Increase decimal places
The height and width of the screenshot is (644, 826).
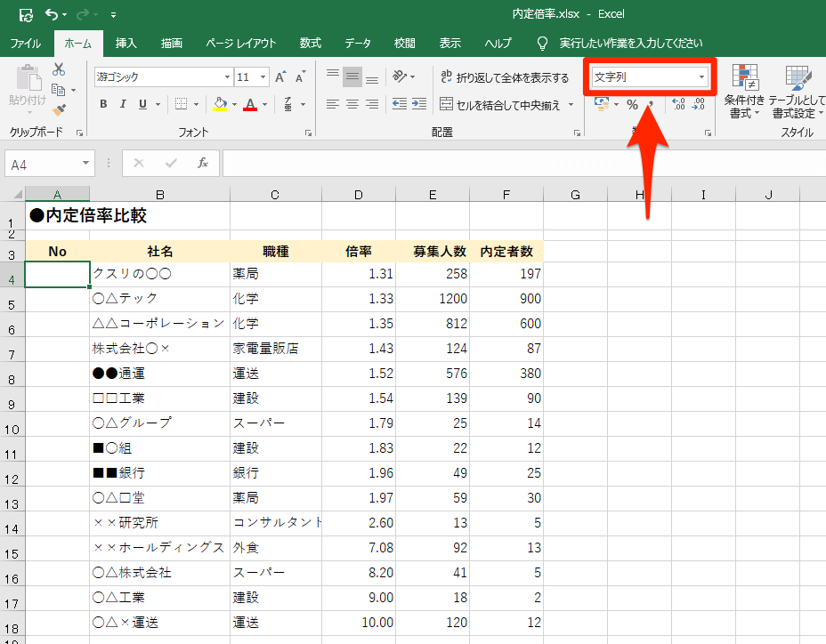tap(679, 104)
